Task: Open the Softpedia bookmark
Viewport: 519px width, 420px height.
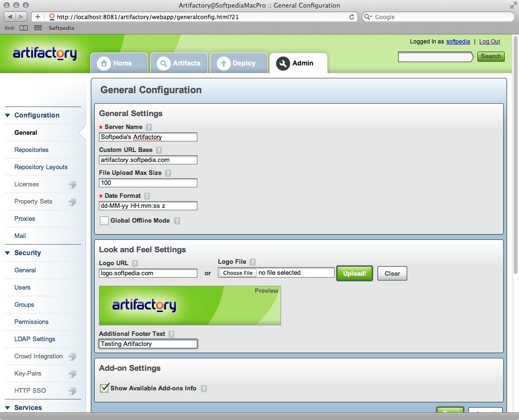Action: pyautogui.click(x=61, y=28)
